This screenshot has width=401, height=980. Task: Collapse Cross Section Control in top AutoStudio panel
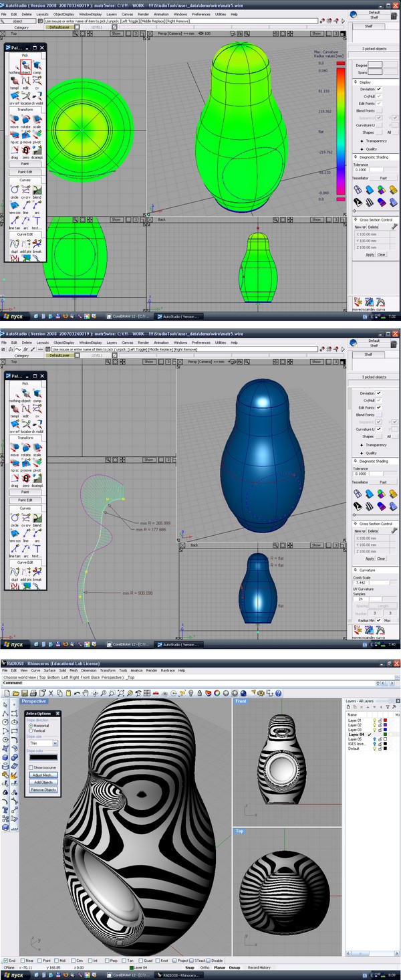click(x=355, y=219)
